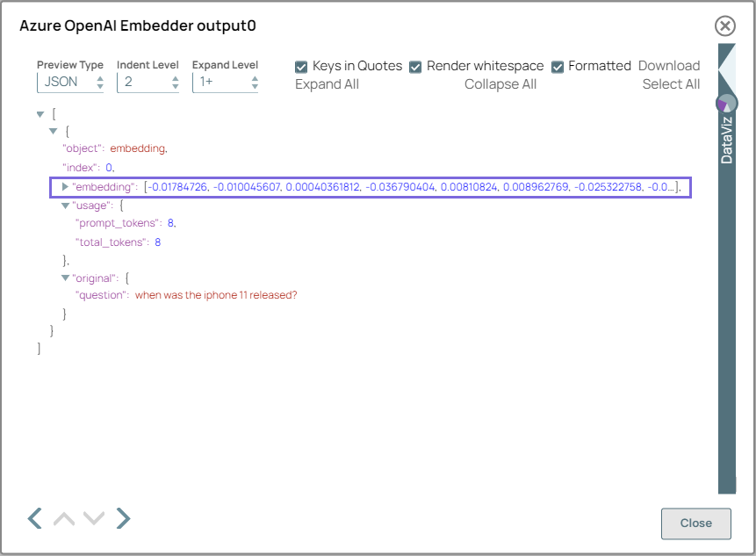Click the upward navigation arrow
This screenshot has width=756, height=556.
pos(63,518)
